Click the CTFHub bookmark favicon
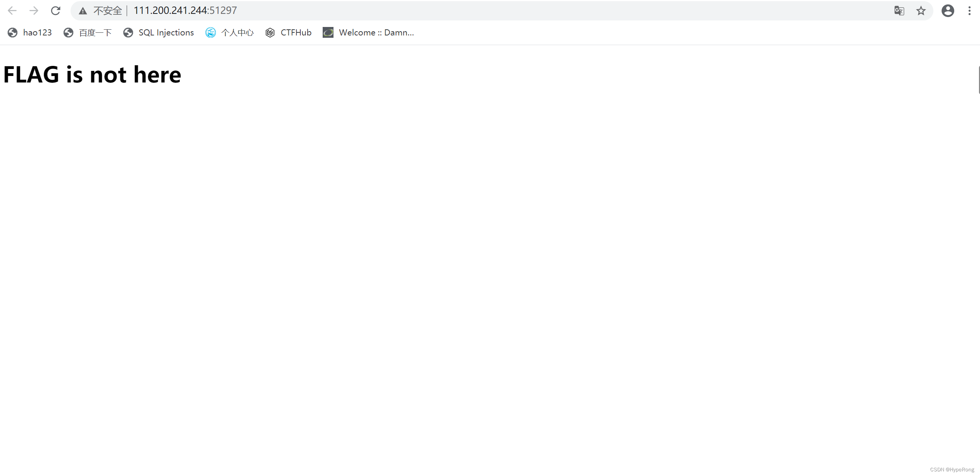 270,33
